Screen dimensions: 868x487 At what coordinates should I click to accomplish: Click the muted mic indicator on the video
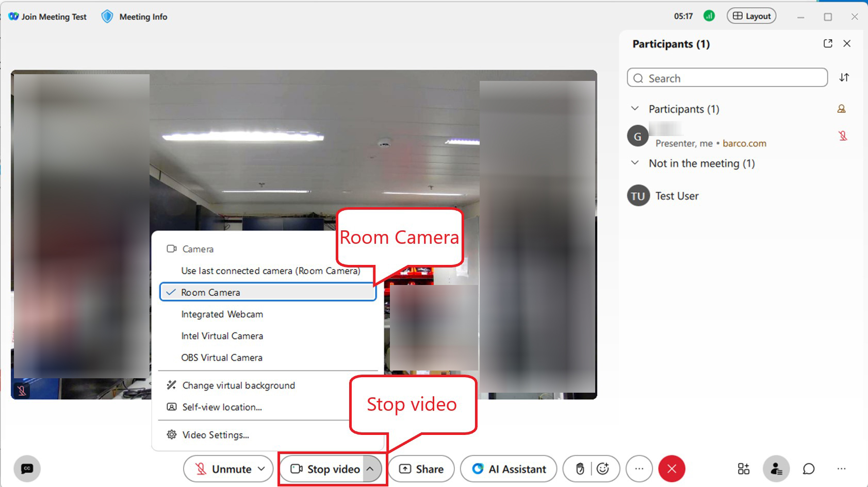coord(22,391)
